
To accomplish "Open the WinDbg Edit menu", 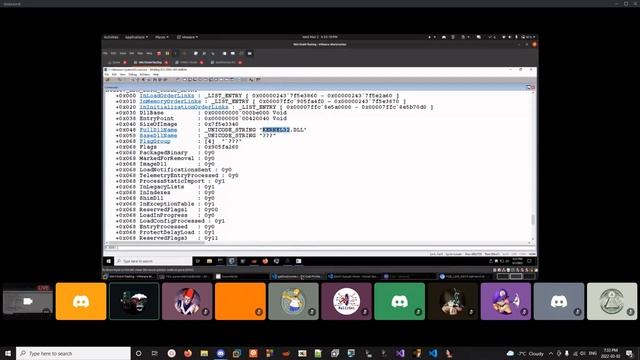I will pos(114,75).
